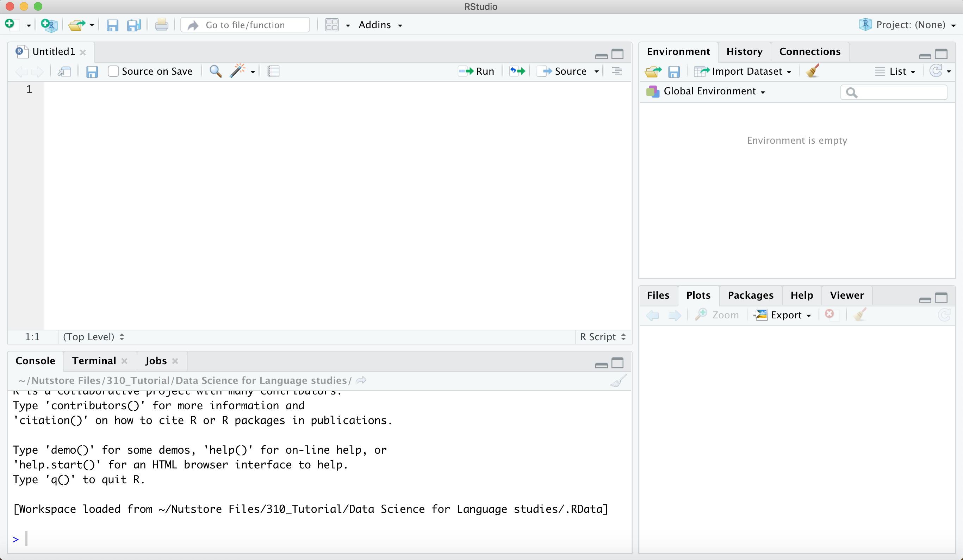Source the active document
This screenshot has width=963, height=560.
pos(562,71)
